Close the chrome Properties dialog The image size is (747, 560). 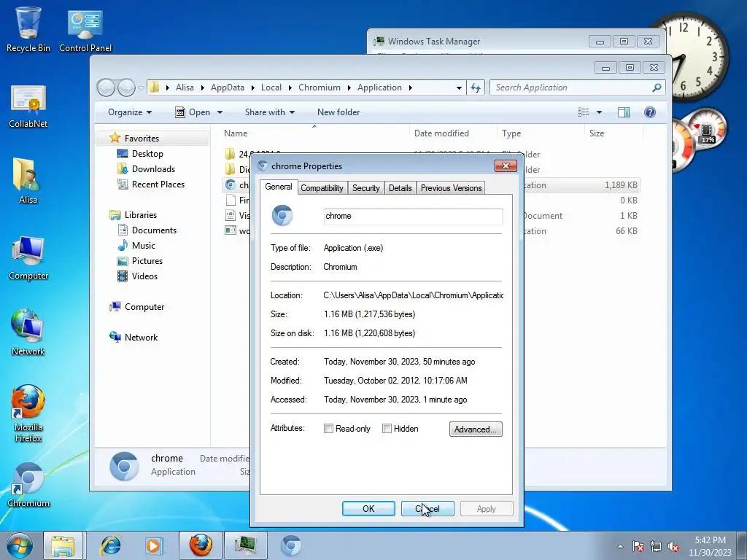[x=506, y=166]
